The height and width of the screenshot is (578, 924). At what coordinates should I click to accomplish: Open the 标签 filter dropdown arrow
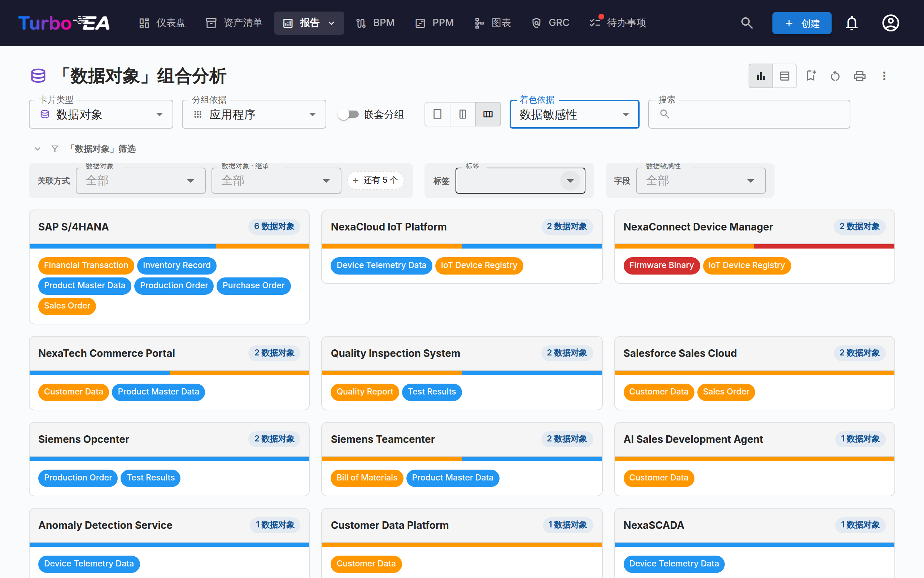[x=570, y=180]
